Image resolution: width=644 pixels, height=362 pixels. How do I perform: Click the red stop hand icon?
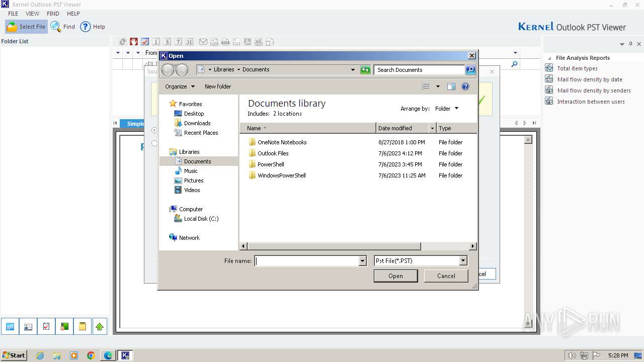point(133,42)
